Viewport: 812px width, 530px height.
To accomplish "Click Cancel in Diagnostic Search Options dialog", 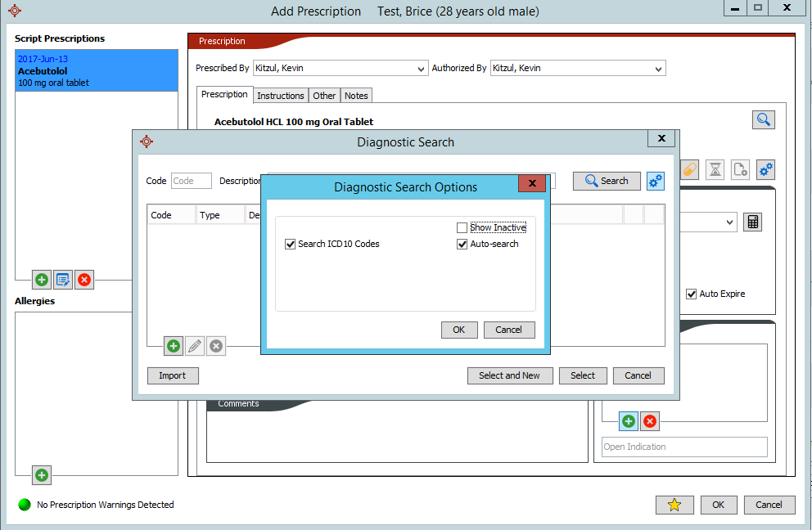I will 508,330.
